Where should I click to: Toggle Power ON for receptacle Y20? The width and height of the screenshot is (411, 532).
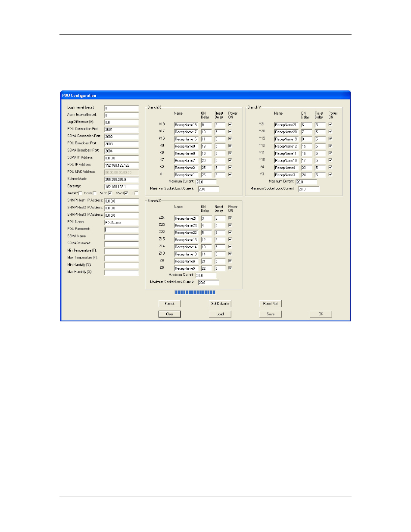click(330, 131)
